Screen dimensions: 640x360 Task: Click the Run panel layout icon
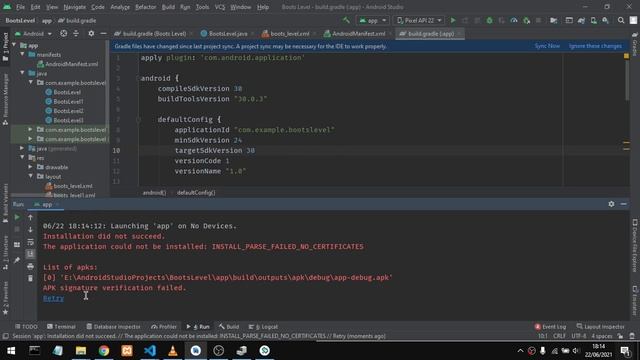(x=17, y=244)
